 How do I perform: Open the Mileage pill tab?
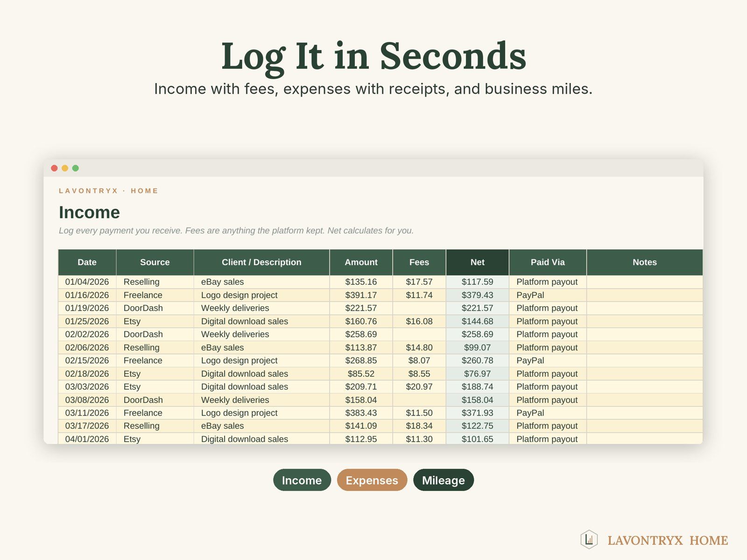pyautogui.click(x=444, y=480)
